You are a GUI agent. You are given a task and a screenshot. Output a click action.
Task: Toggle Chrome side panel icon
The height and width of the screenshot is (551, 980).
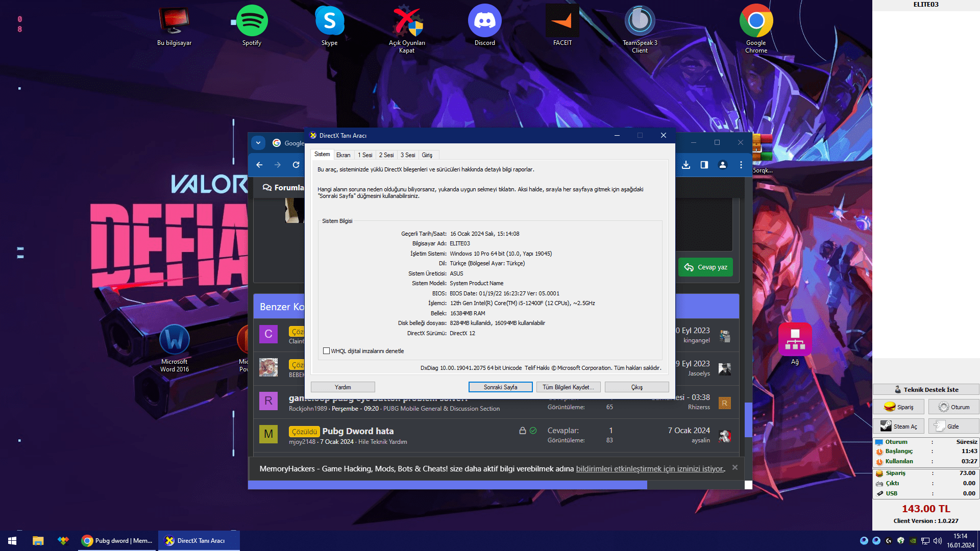click(704, 165)
